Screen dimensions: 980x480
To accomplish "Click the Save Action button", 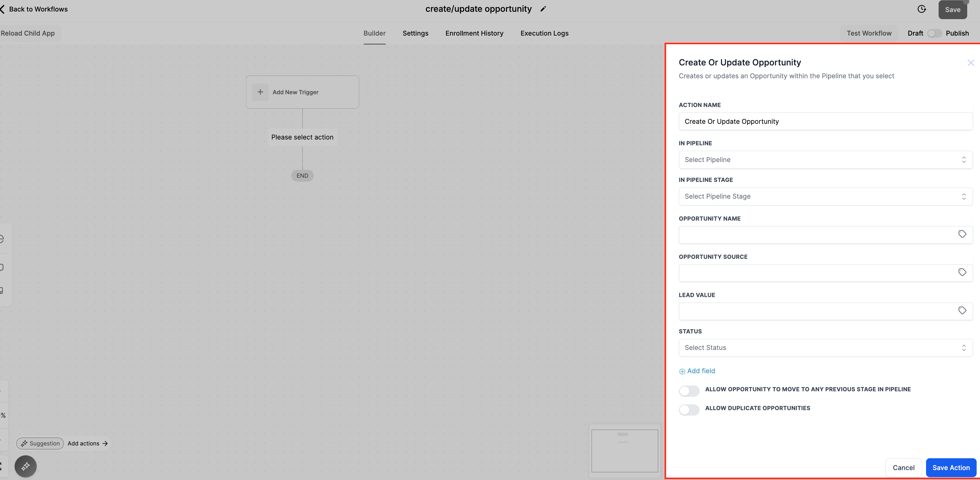I will coord(951,467).
